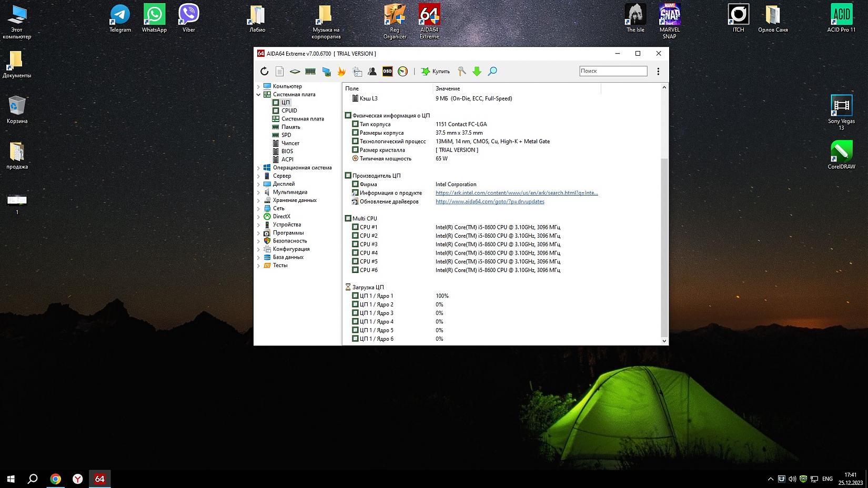
Task: Click the magnifier search icon in toolbar
Action: (x=492, y=72)
